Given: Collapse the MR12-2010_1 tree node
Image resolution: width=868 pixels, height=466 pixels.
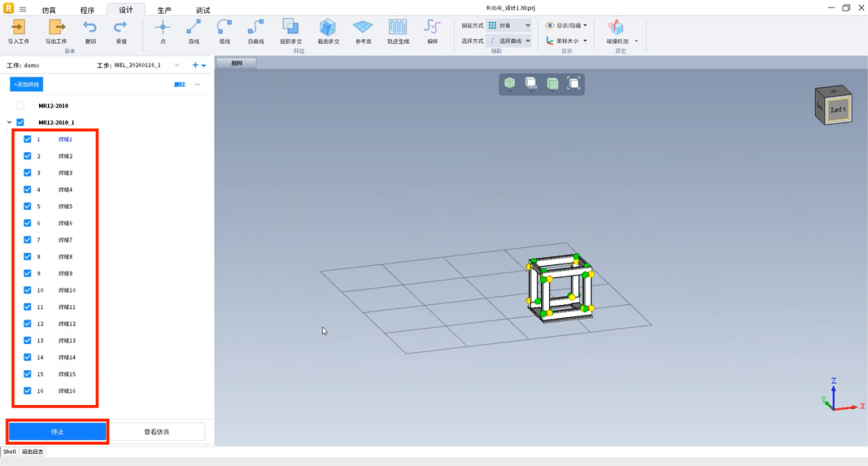Looking at the screenshot, I should click(10, 123).
